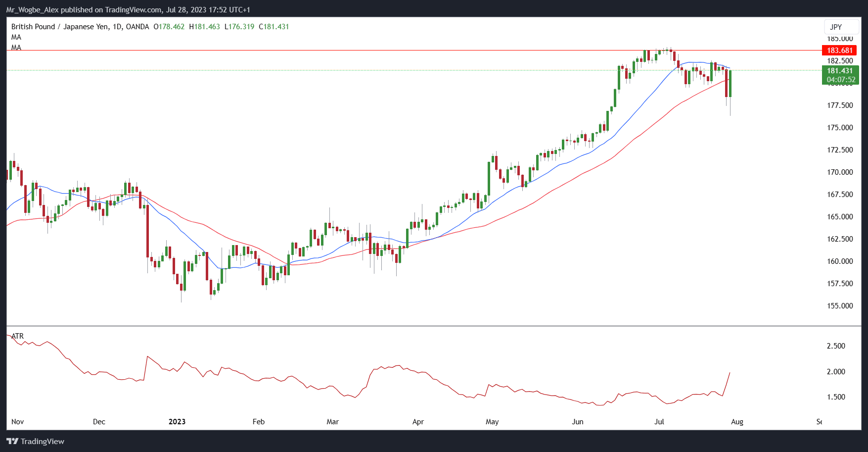Click the 1D timeframe in the chart title
The width and height of the screenshot is (868, 452).
tap(117, 27)
